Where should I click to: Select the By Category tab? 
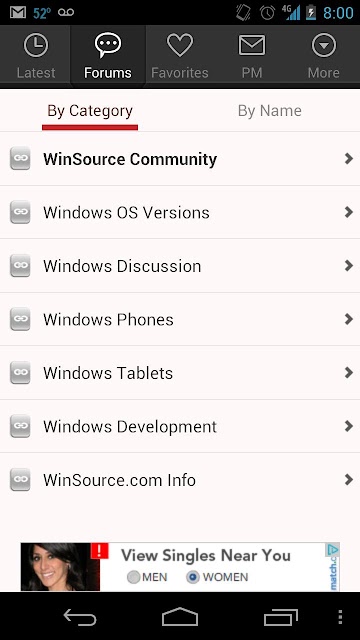tap(90, 111)
